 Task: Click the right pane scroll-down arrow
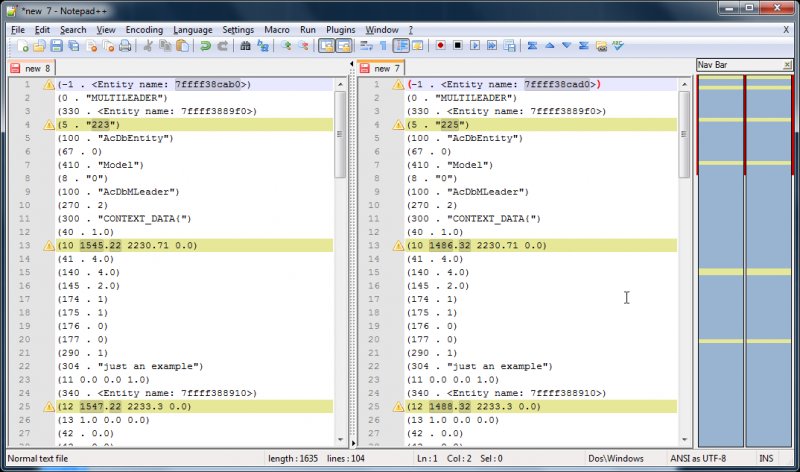pos(684,439)
